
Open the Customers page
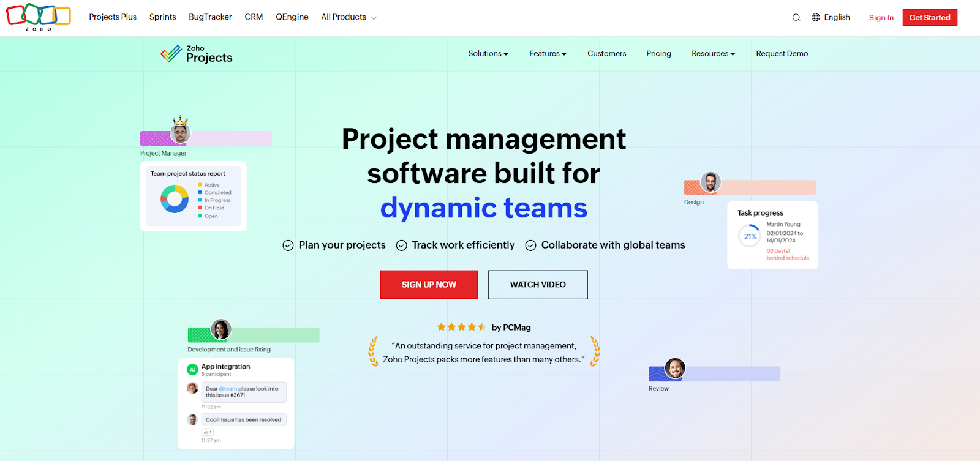tap(606, 54)
